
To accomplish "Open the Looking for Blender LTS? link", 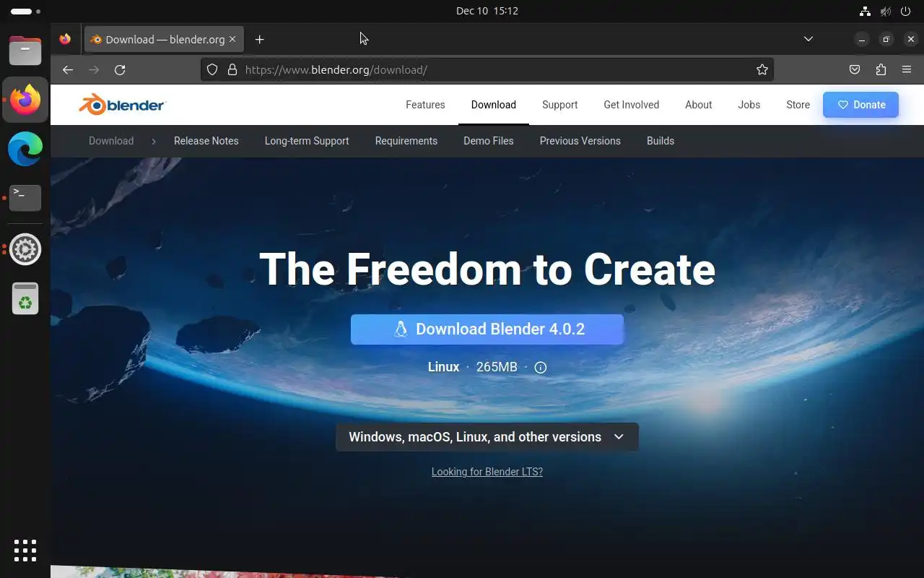I will pos(487,472).
